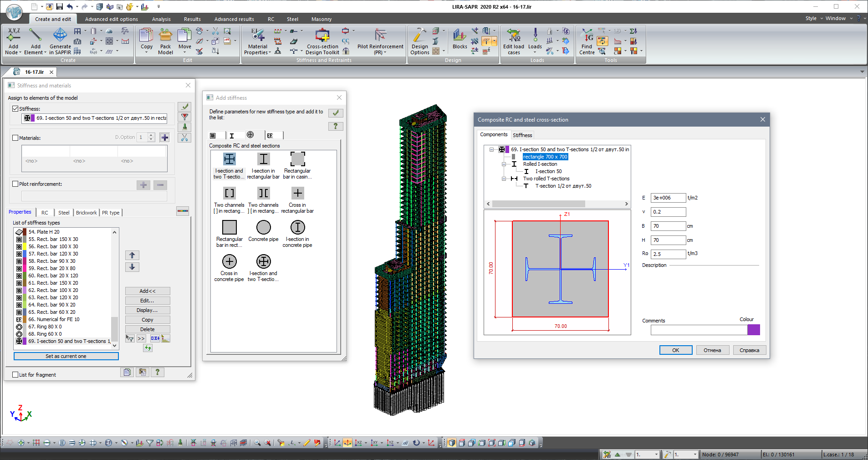Viewport: 868px width, 460px height.
Task: Choose Cross in rectangular bar section
Action: pyautogui.click(x=297, y=194)
